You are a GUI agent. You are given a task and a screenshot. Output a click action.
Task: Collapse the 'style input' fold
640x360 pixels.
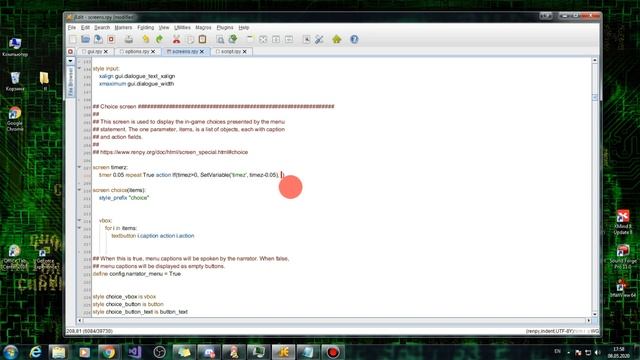click(x=79, y=68)
